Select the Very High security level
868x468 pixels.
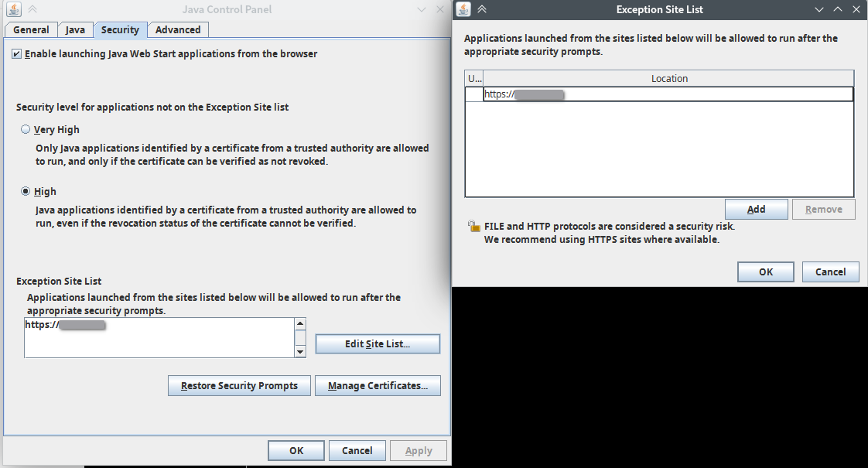pyautogui.click(x=26, y=129)
